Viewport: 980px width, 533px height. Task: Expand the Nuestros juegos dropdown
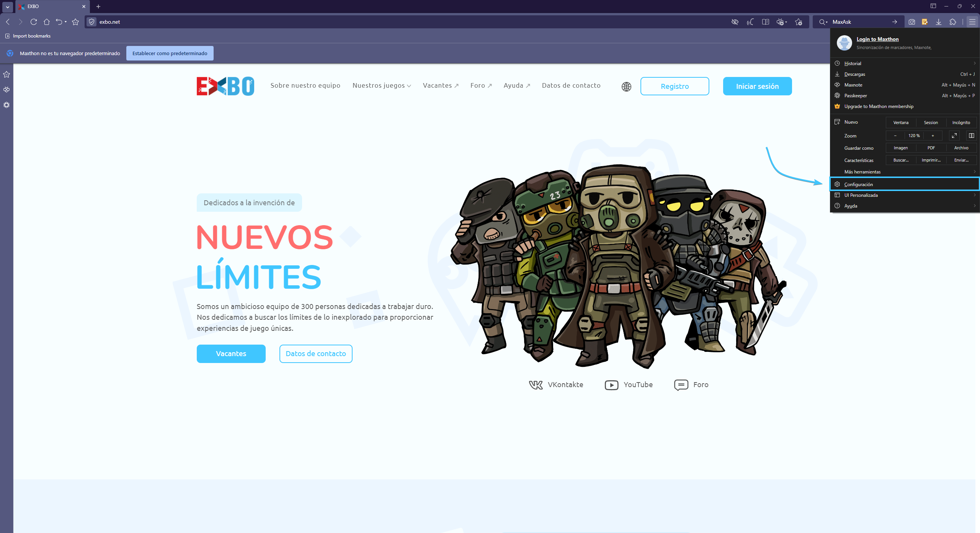point(382,86)
